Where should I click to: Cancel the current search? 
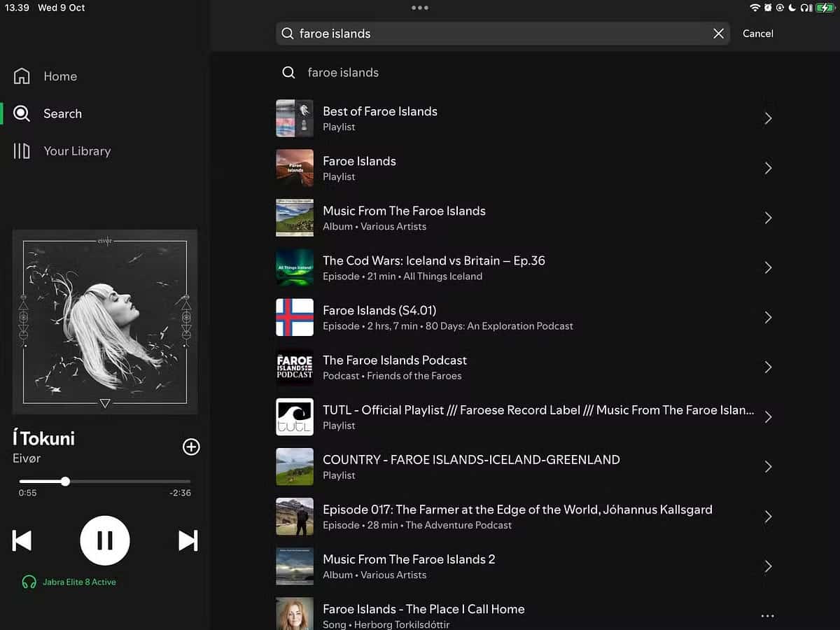pyautogui.click(x=757, y=33)
